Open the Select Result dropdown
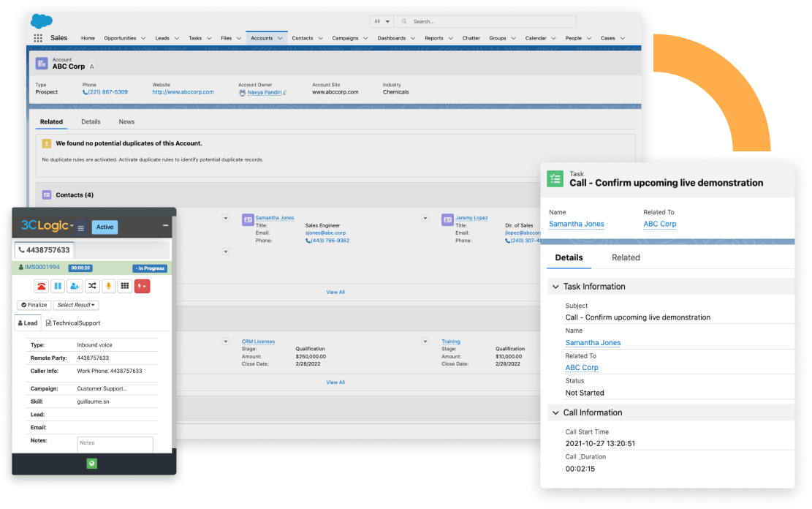Image resolution: width=812 pixels, height=509 pixels. 76,305
